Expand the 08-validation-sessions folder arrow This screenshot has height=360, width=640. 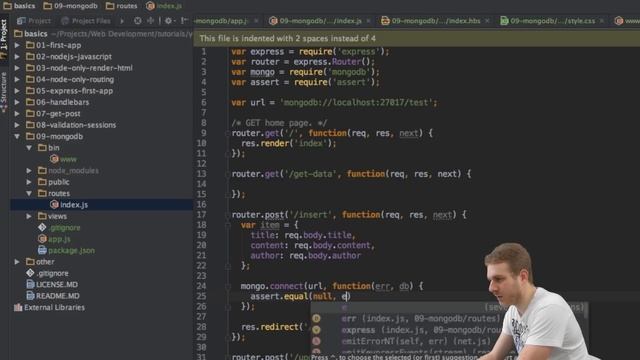(x=17, y=125)
